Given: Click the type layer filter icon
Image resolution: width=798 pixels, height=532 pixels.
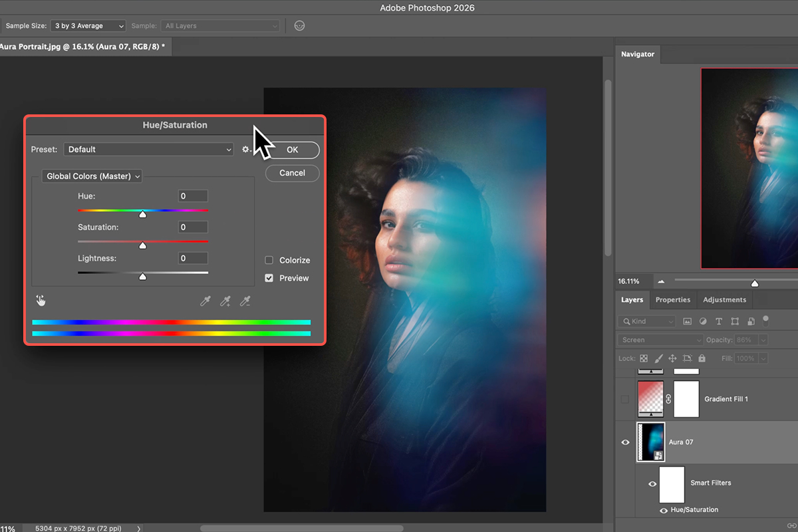Looking at the screenshot, I should tap(719, 321).
